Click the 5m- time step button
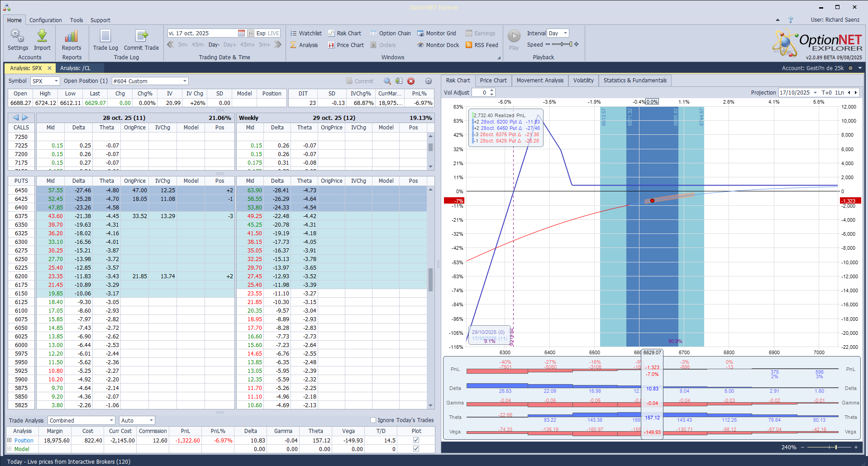Viewport: 868px width, 466px height. pos(183,45)
